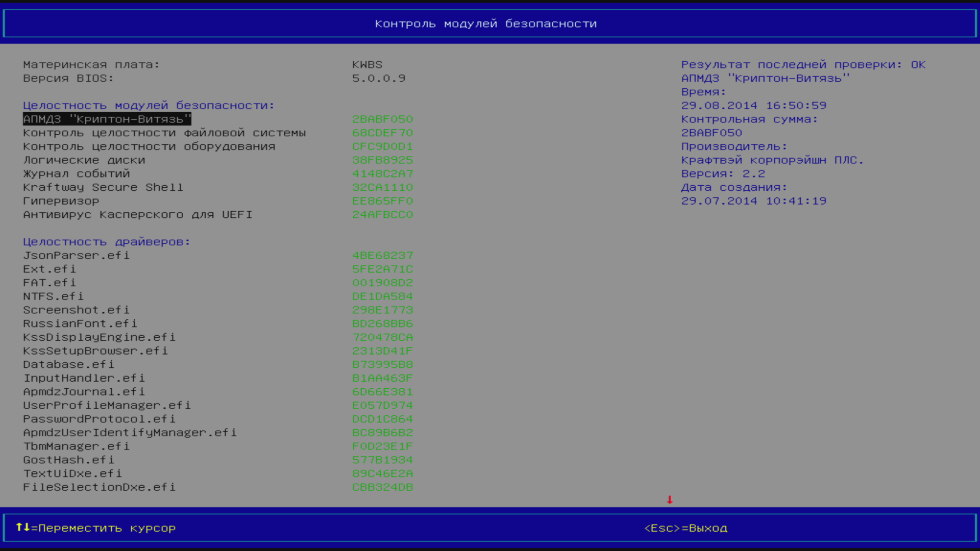Select the Гипервизор module row
Screen dimensions: 980x551
pos(61,201)
